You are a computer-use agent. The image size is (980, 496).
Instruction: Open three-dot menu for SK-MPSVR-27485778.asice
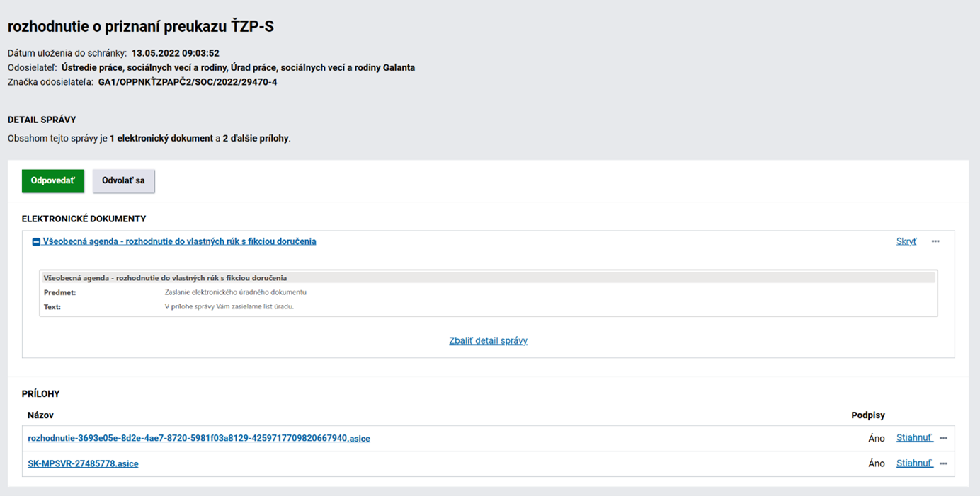coord(943,464)
